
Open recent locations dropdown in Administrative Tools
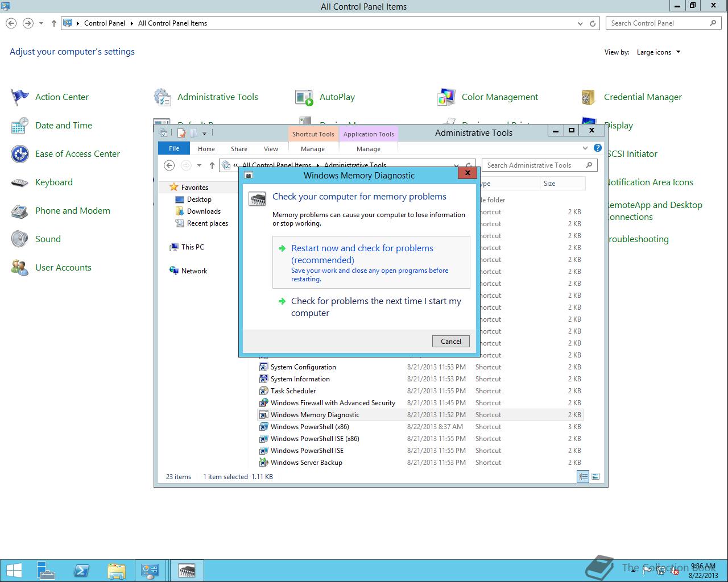199,165
